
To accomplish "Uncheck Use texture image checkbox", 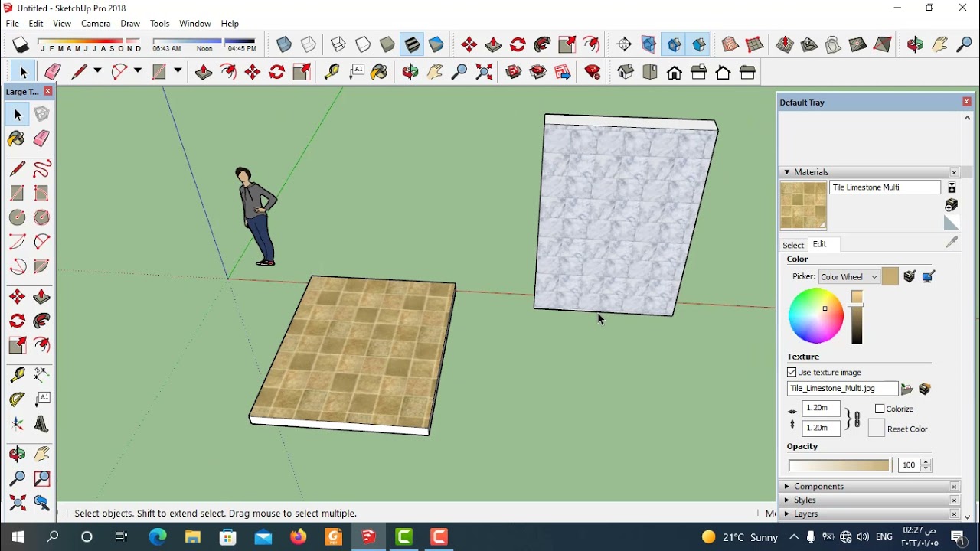I will [x=792, y=372].
